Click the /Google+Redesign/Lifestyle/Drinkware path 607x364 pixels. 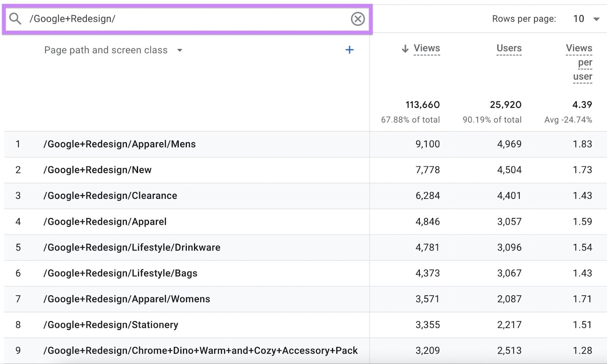132,247
